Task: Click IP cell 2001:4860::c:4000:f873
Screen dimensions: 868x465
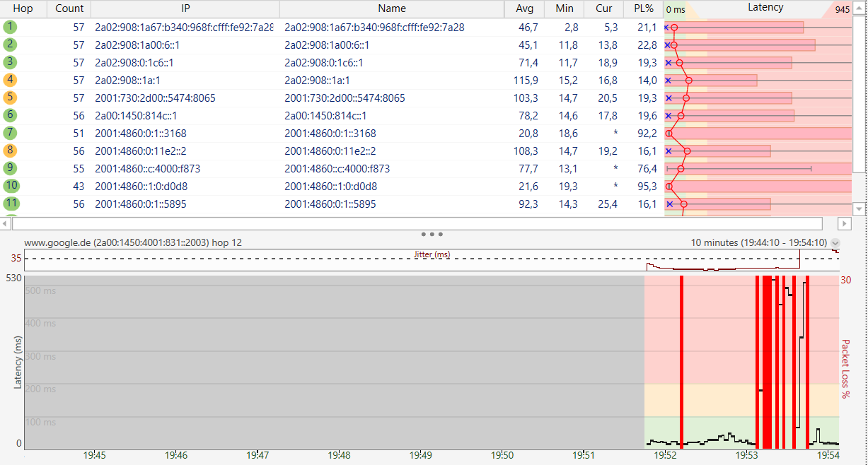Action: pos(148,168)
